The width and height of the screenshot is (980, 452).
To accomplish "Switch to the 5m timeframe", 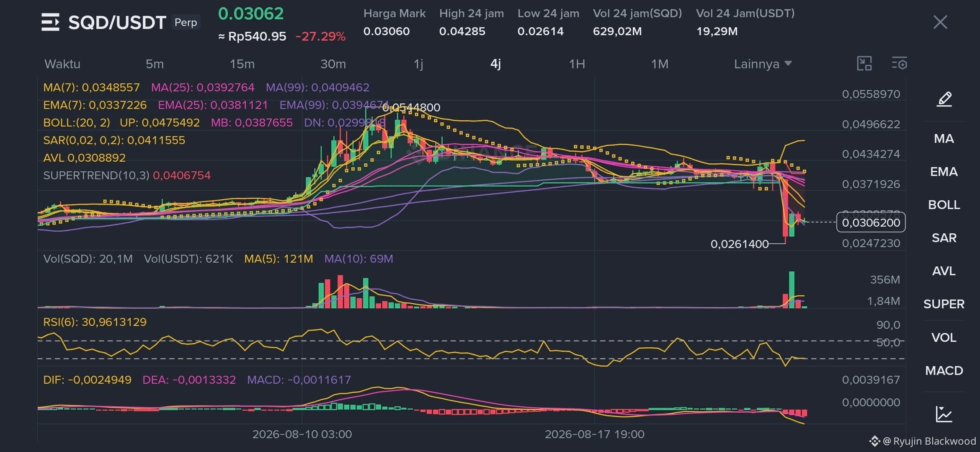I will pyautogui.click(x=155, y=64).
